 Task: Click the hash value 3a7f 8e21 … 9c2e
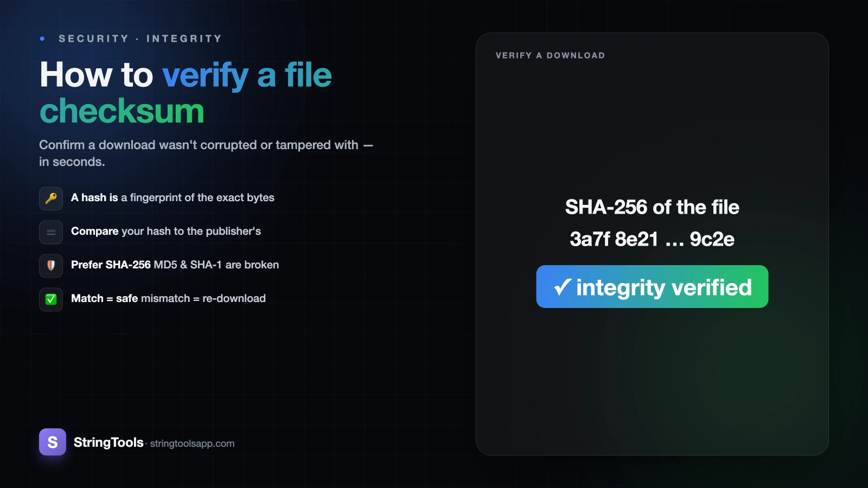652,239
